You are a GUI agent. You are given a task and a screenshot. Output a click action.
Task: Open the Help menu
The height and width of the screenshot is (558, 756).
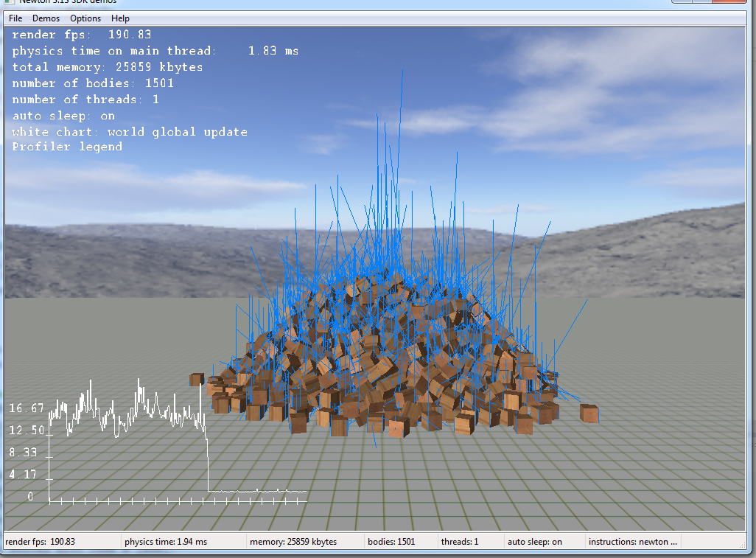tap(120, 18)
